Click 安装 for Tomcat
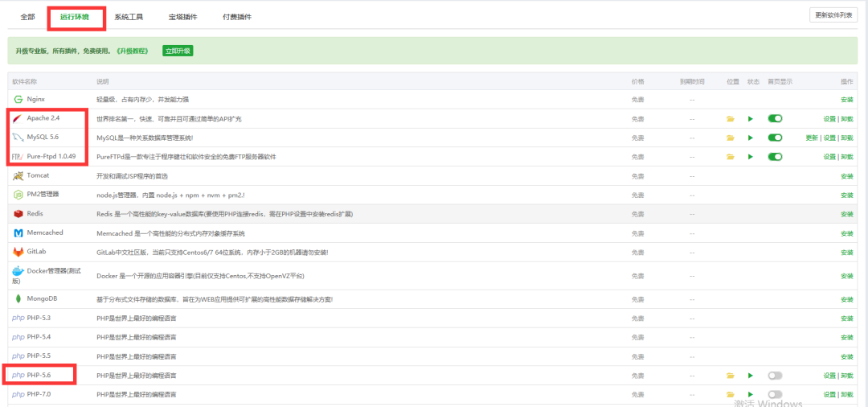This screenshot has height=407, width=868. (x=847, y=177)
